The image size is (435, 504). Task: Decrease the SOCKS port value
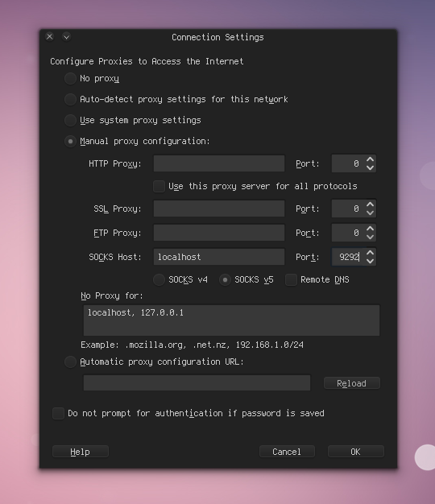[x=370, y=261]
